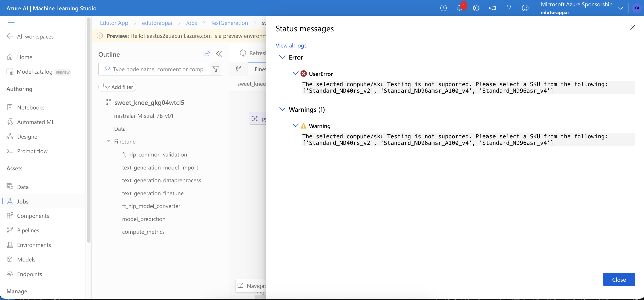Click the blue Close button
Screen dimensions: 644x300
pos(619,279)
